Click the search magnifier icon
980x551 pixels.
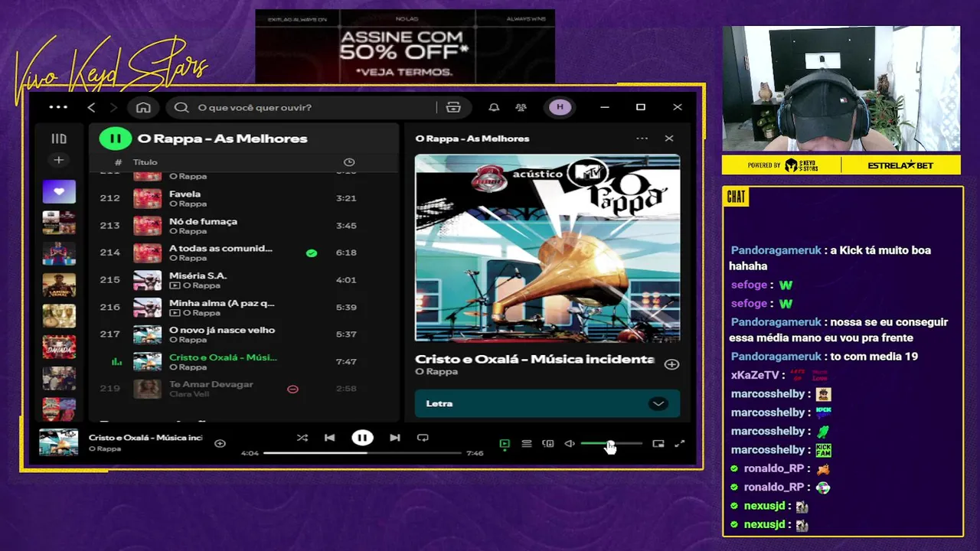tap(181, 107)
